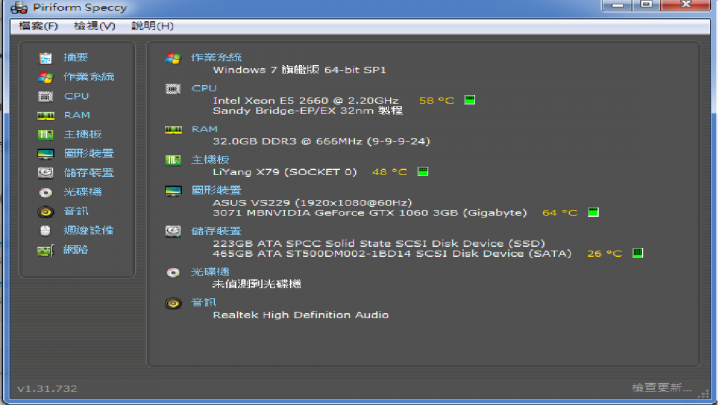The width and height of the screenshot is (720, 405).
Task: Go to the 網路 section label in sidebar
Action: (76, 250)
